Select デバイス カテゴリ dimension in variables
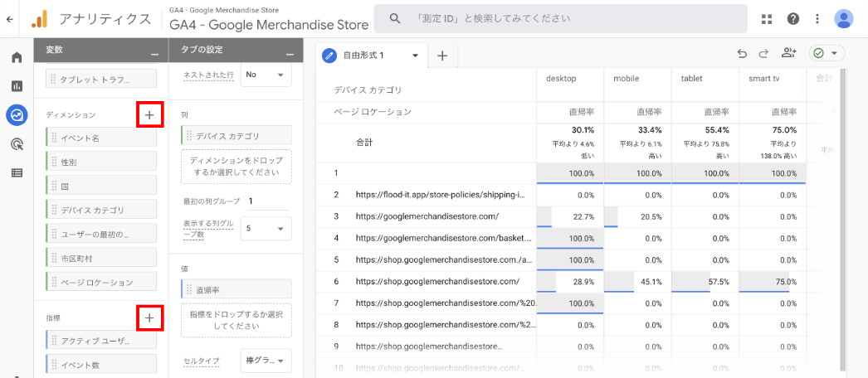 click(101, 210)
